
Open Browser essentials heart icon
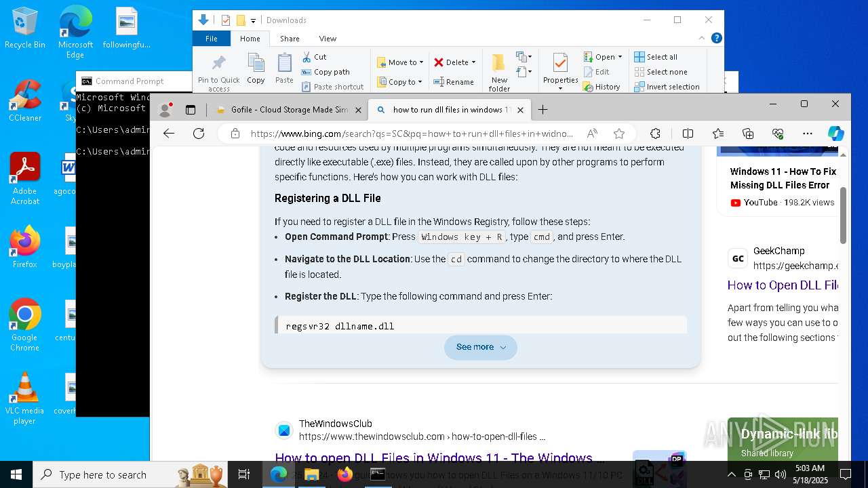tap(778, 134)
